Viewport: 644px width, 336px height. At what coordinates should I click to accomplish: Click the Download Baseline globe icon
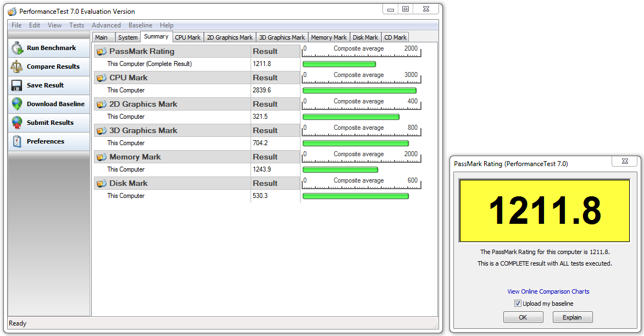(17, 103)
